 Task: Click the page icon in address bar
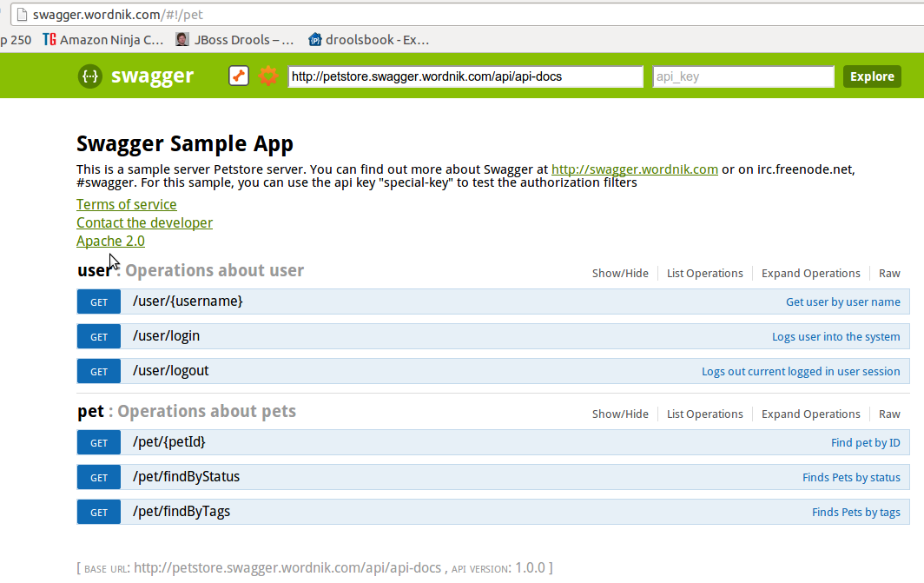[x=22, y=14]
